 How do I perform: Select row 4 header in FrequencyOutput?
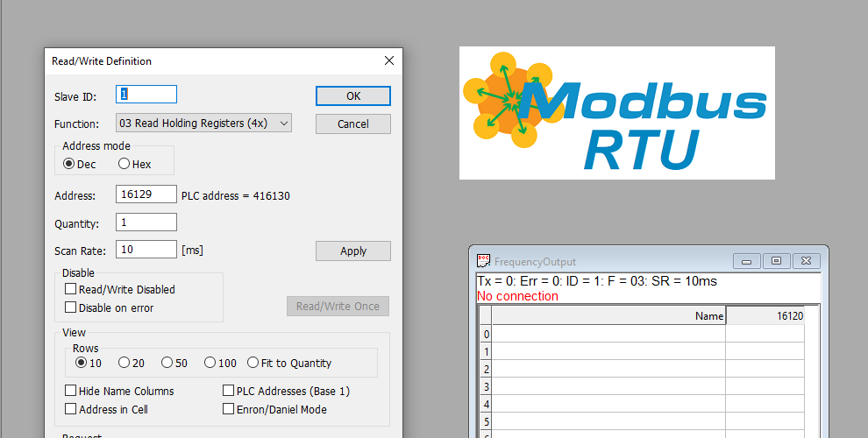[486, 404]
